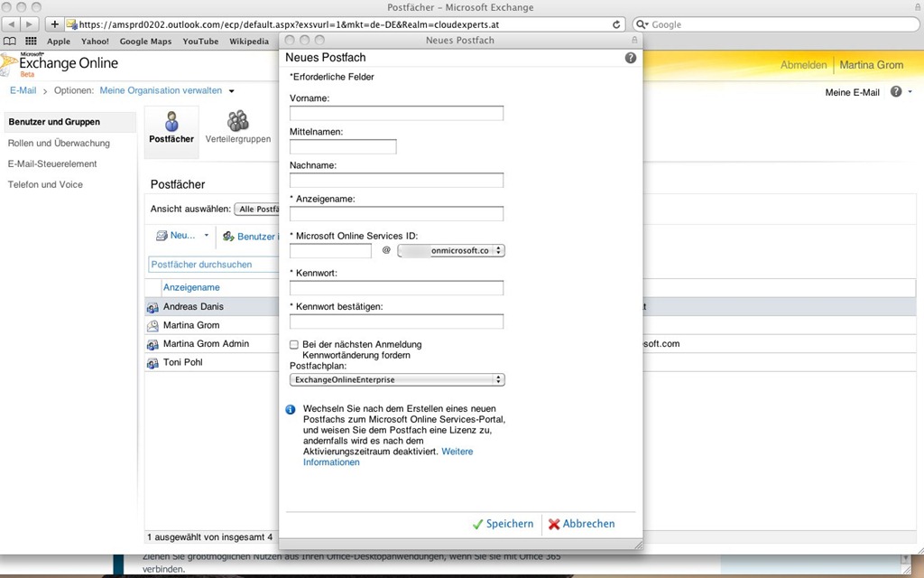924x578 pixels.
Task: Click the help question mark in dialog
Action: [631, 58]
